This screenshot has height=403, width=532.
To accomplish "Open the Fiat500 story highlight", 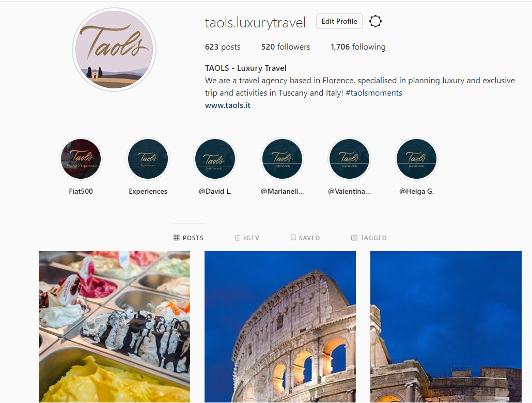I will point(81,159).
